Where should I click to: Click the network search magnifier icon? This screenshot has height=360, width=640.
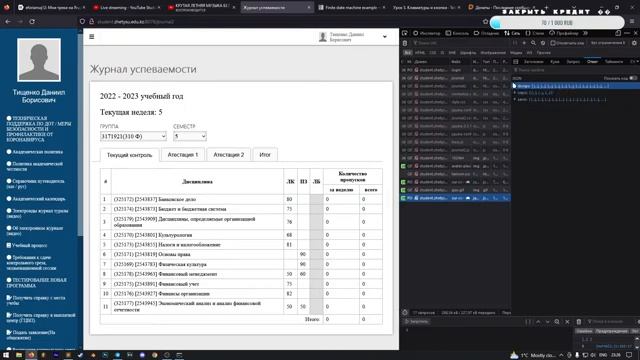coord(533,43)
